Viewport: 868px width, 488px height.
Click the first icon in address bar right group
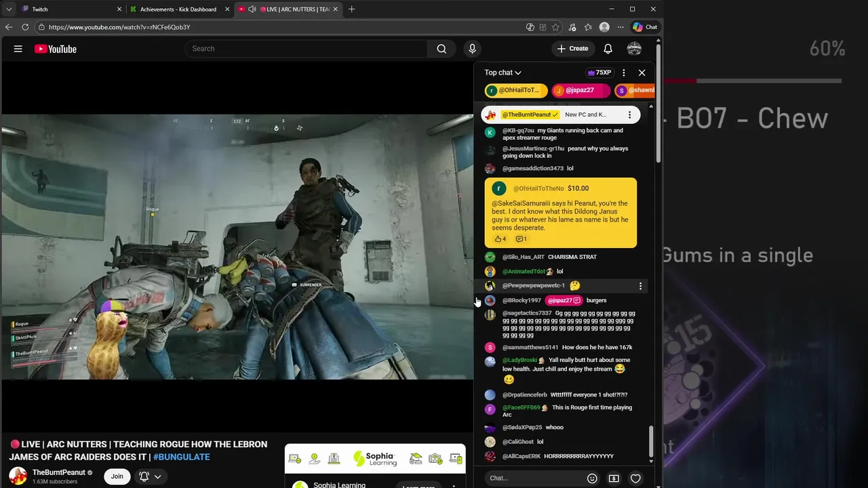(x=530, y=27)
